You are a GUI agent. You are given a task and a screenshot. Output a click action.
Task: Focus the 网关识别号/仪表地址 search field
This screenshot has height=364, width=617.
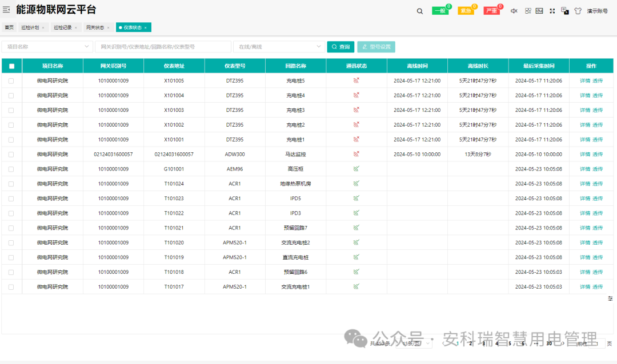coord(163,47)
